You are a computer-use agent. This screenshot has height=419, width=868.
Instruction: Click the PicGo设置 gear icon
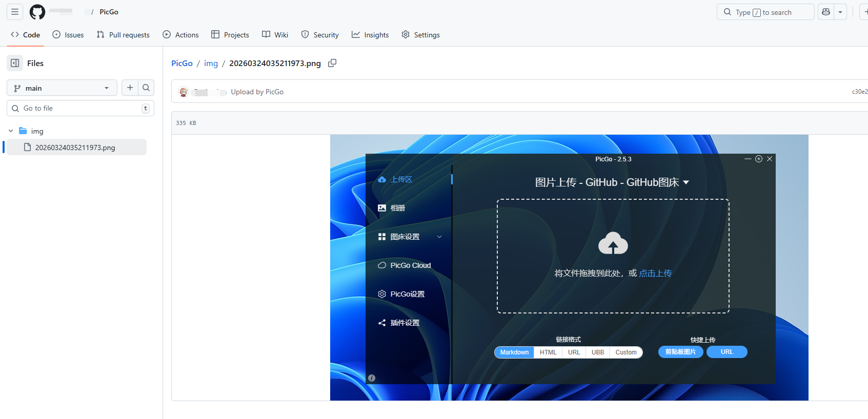382,294
